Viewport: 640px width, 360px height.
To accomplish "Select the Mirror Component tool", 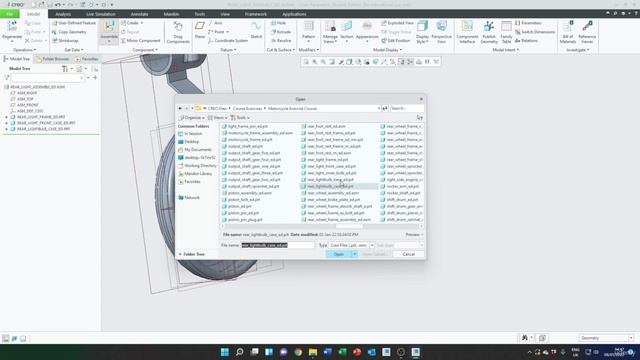I will tap(140, 41).
